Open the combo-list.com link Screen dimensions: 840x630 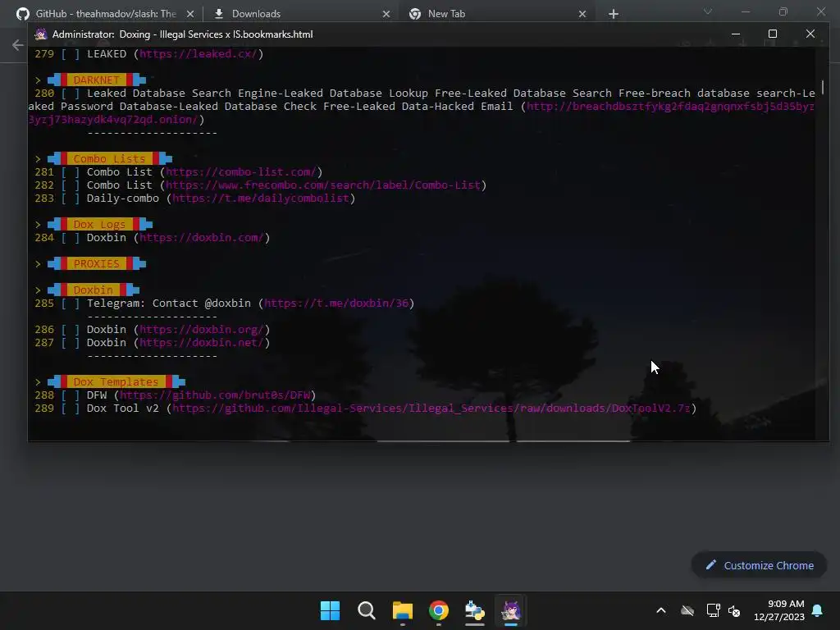pos(241,172)
